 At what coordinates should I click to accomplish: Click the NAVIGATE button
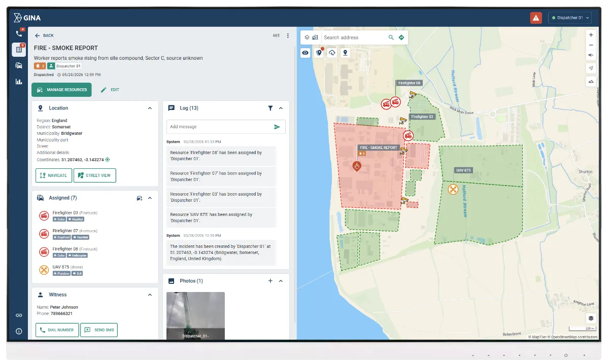pyautogui.click(x=54, y=175)
